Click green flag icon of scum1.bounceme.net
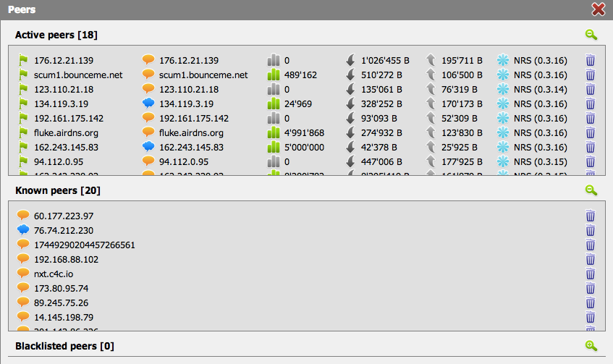Viewport: 613px width, 364px height. click(23, 75)
